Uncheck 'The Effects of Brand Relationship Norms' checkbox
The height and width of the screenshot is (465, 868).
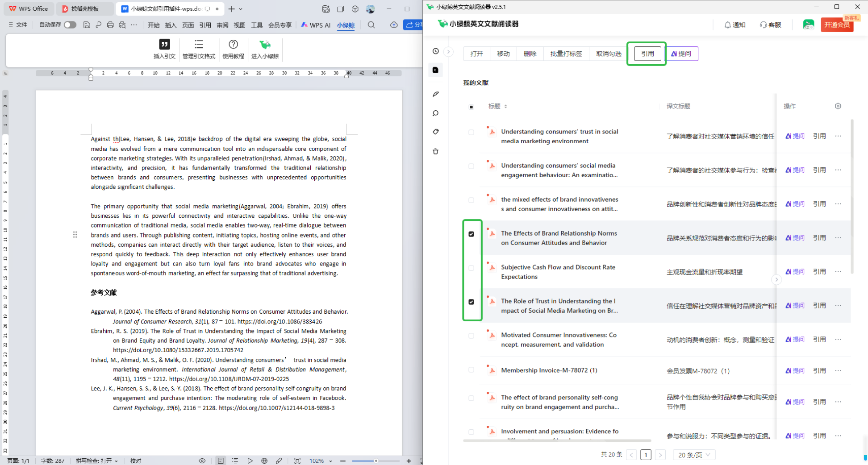(x=471, y=234)
